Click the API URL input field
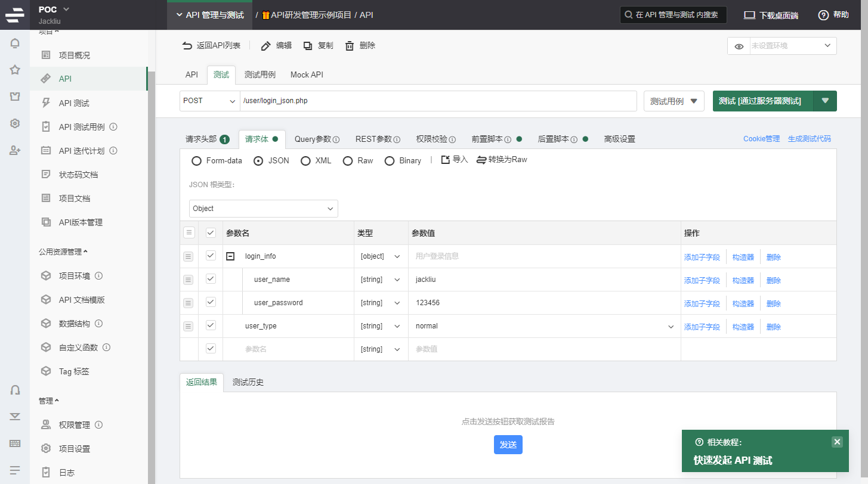 coord(438,101)
